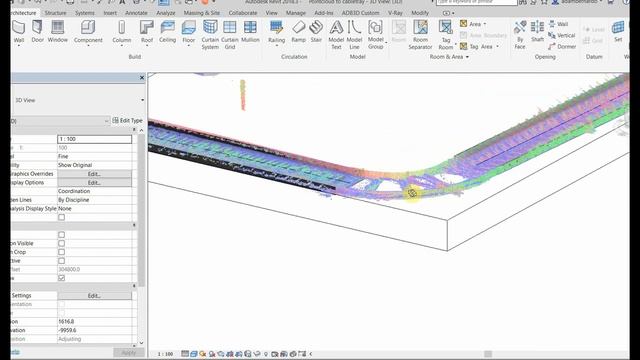This screenshot has height=360, width=640.
Task: Open the Wall tool dropdown arrow
Action: (x=19, y=45)
